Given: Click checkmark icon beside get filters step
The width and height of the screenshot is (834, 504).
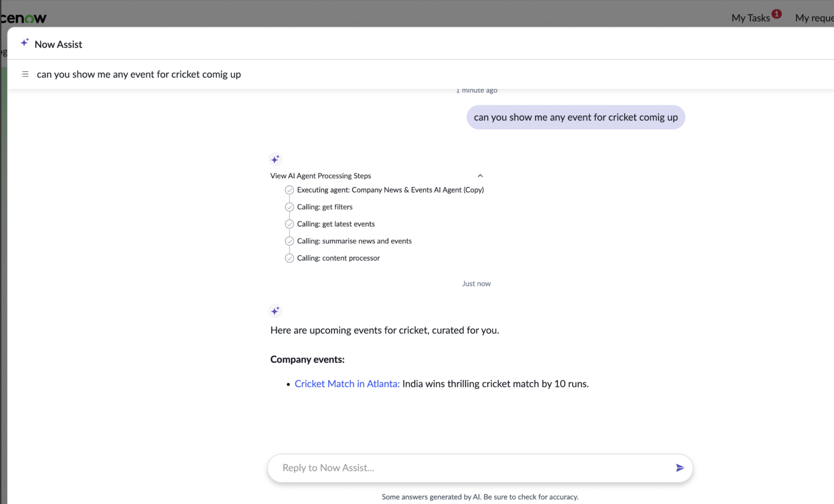Looking at the screenshot, I should pyautogui.click(x=289, y=207).
